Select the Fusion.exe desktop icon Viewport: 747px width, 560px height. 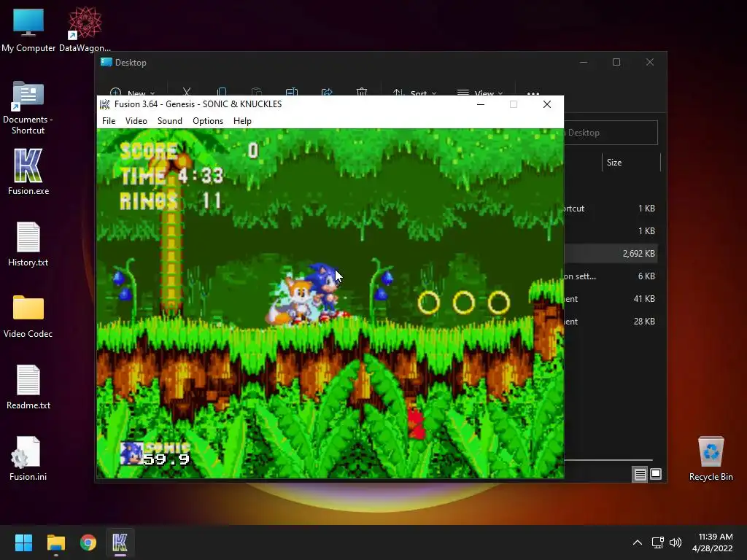(28, 172)
